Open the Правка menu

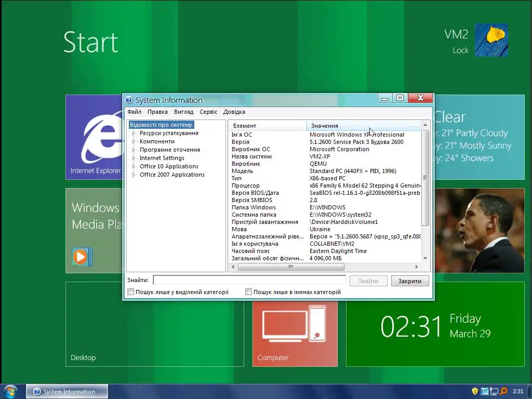(157, 112)
